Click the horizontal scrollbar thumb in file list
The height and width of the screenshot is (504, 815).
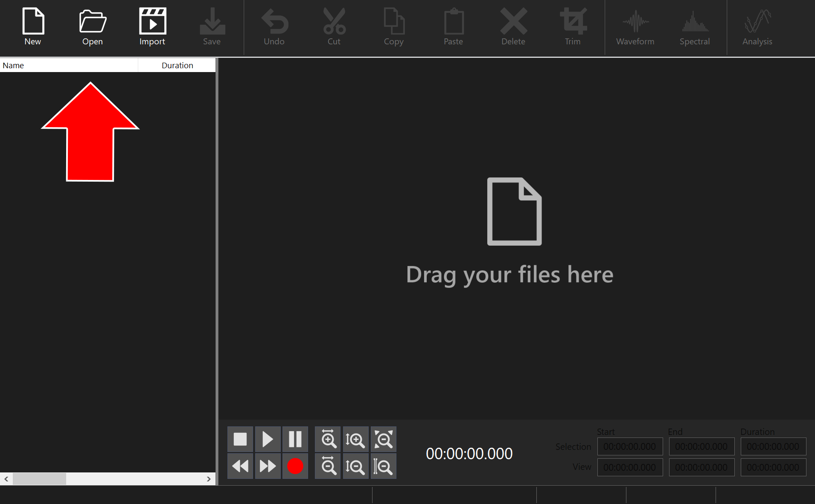[39, 479]
